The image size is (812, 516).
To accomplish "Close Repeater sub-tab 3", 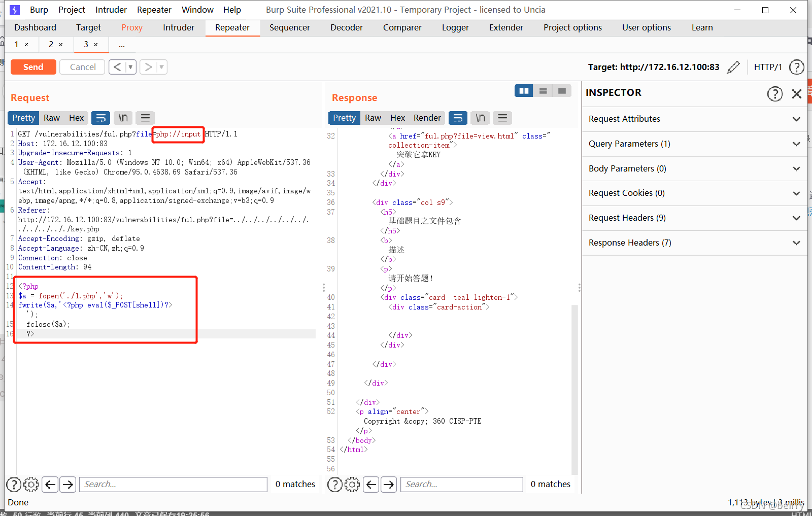I will pyautogui.click(x=96, y=45).
